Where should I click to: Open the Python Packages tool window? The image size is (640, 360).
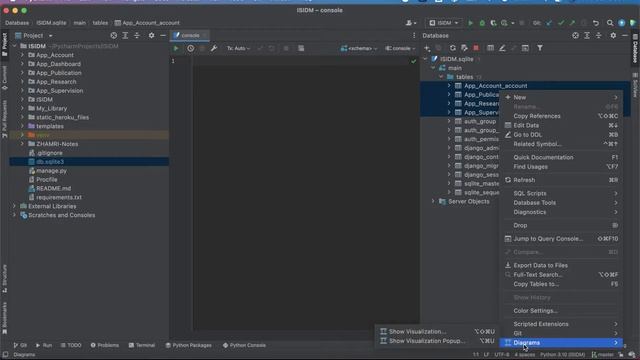[188, 345]
